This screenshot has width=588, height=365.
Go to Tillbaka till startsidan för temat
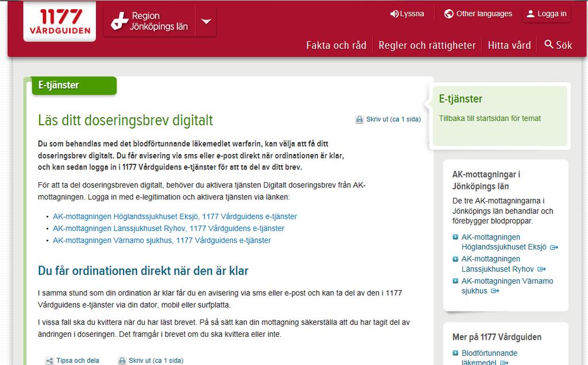pyautogui.click(x=490, y=118)
